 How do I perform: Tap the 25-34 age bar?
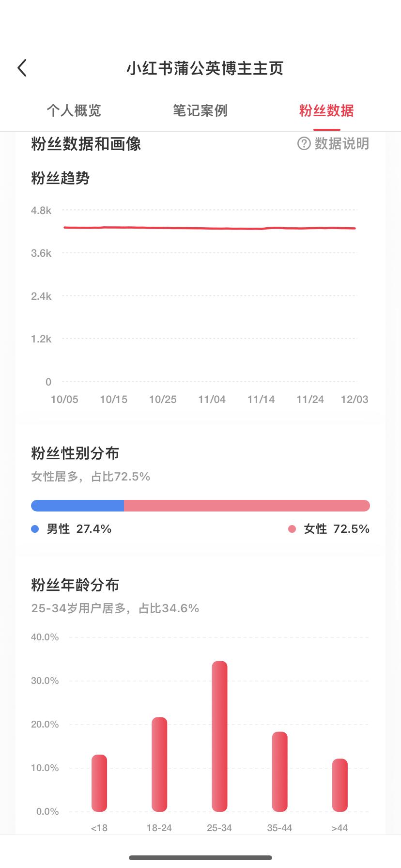[x=219, y=736]
